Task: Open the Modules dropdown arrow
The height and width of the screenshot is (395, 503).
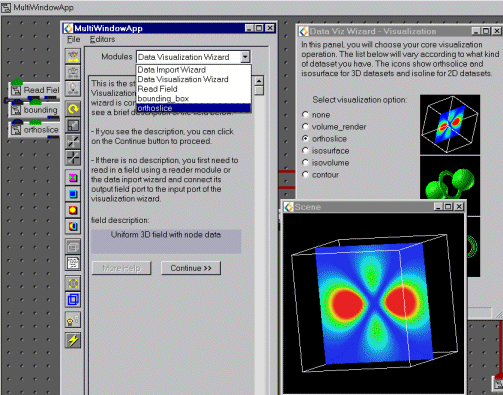Action: tap(245, 57)
